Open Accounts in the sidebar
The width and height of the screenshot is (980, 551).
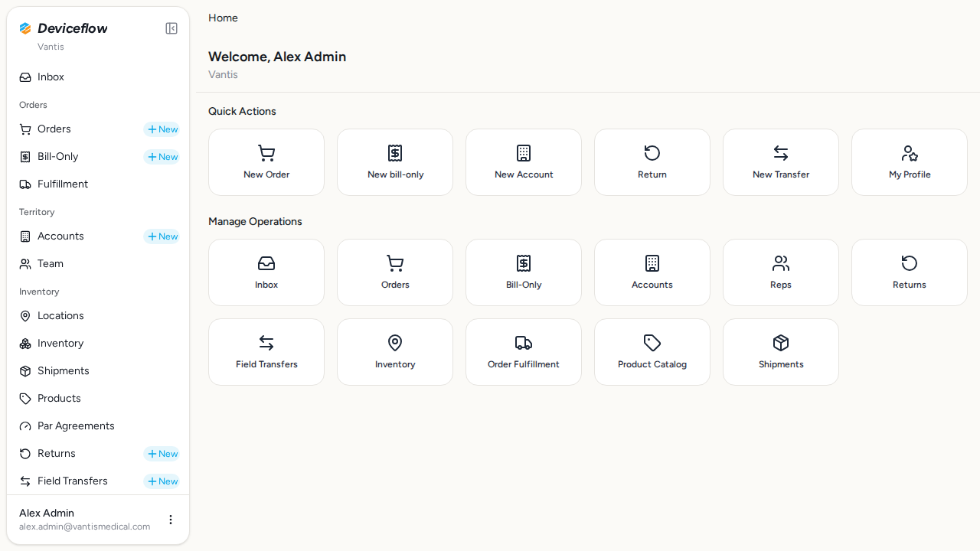coord(77,236)
